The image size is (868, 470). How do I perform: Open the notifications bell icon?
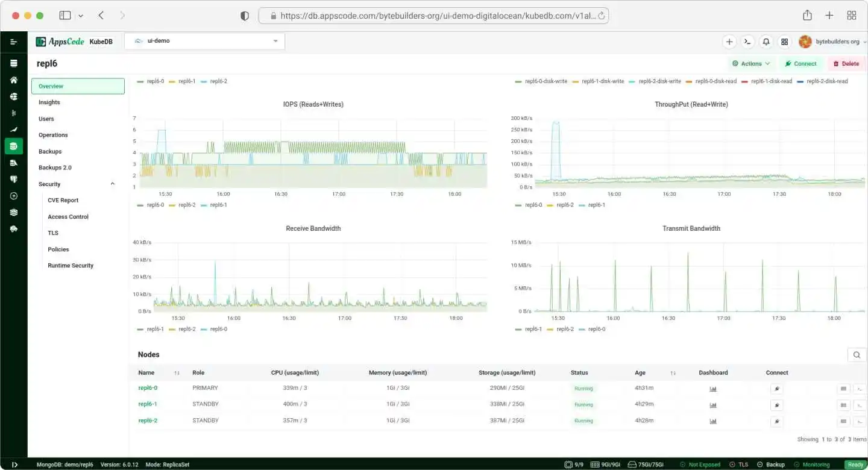pos(766,42)
